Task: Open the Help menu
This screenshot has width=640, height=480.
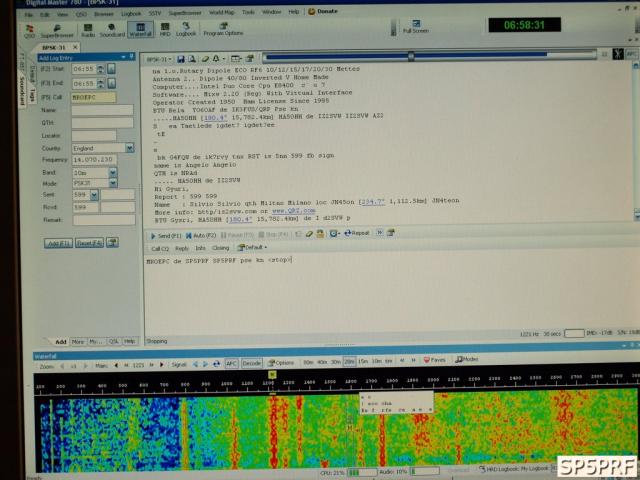Action: [294, 12]
